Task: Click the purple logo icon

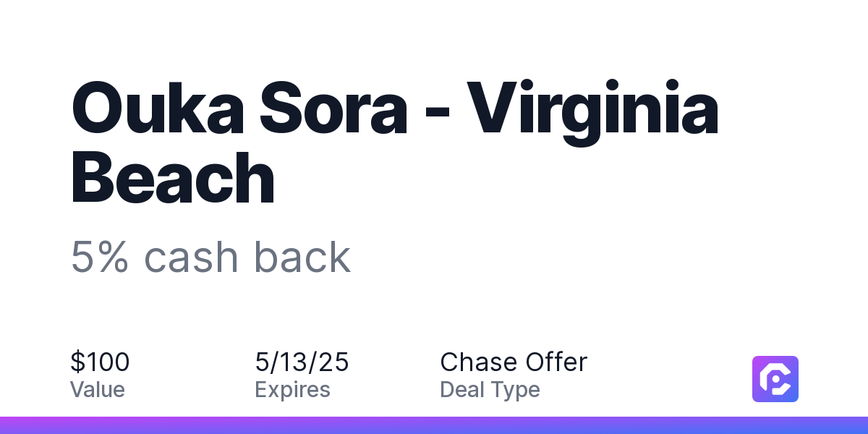Action: (775, 378)
